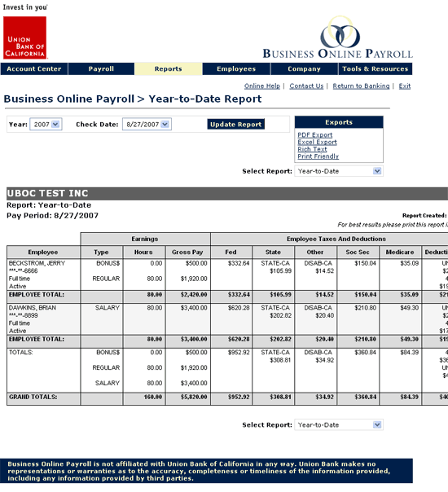
Task: Follow the Return to Banking link
Action: (361, 86)
